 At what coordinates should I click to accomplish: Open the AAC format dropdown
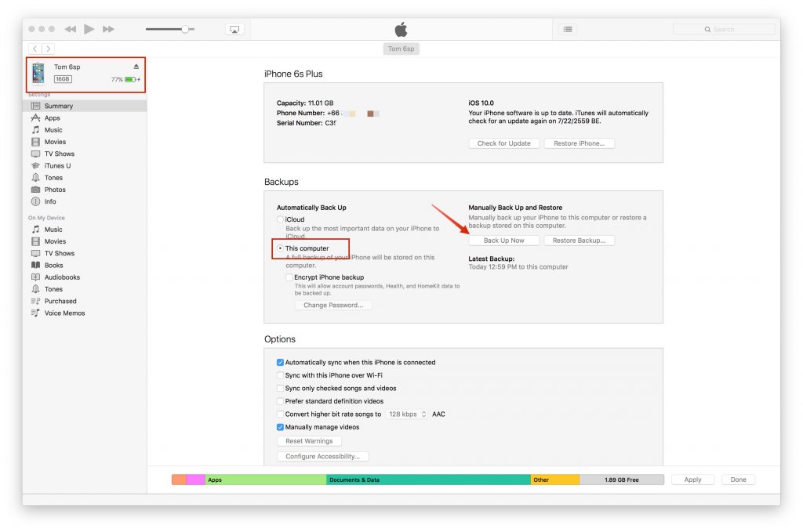pos(438,414)
